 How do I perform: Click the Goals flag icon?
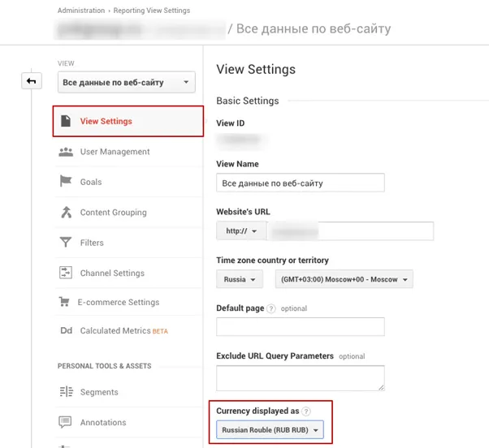click(66, 181)
